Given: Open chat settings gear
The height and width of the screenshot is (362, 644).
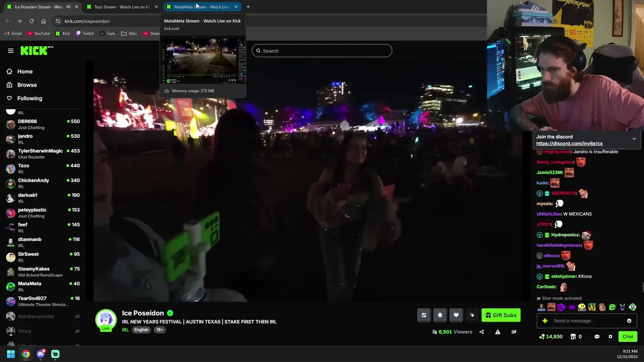Looking at the screenshot, I should coord(610,337).
